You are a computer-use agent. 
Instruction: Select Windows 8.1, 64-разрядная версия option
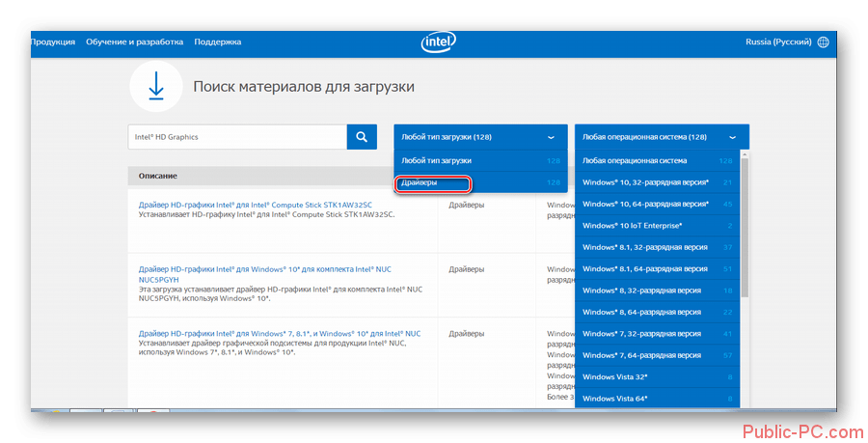(643, 268)
